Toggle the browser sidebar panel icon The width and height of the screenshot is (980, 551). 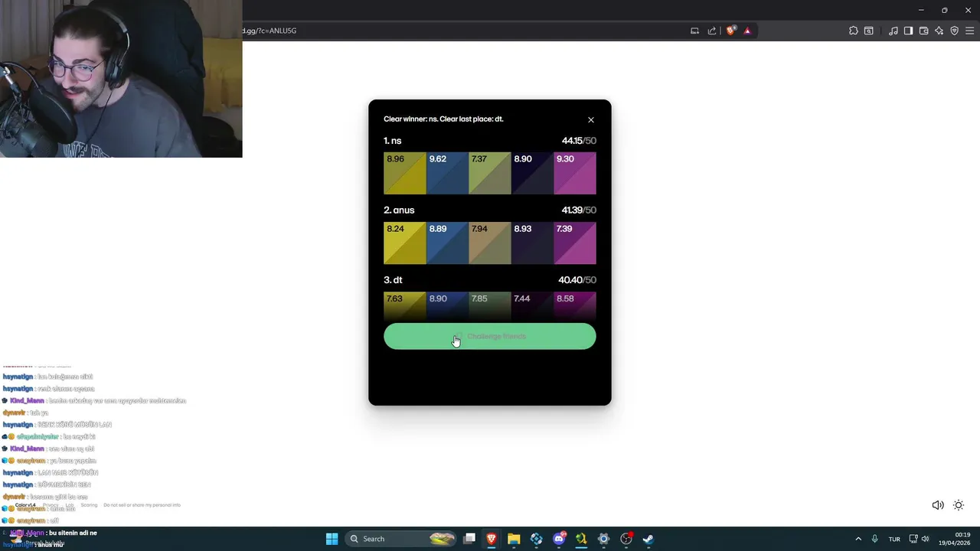pos(909,31)
